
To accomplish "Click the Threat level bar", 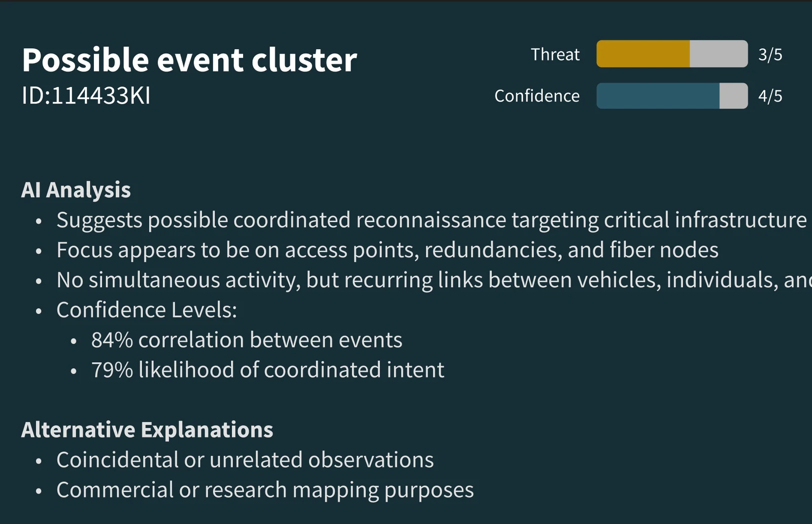I will pos(672,54).
